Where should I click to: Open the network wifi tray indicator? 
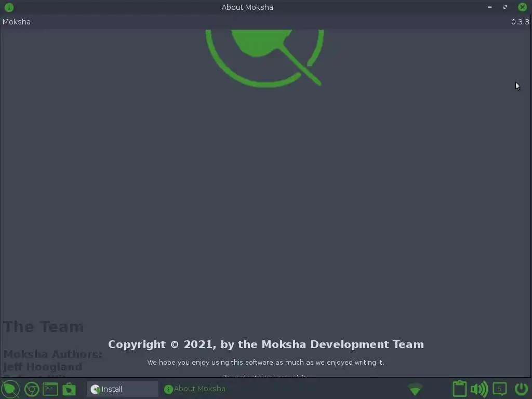[x=415, y=389]
